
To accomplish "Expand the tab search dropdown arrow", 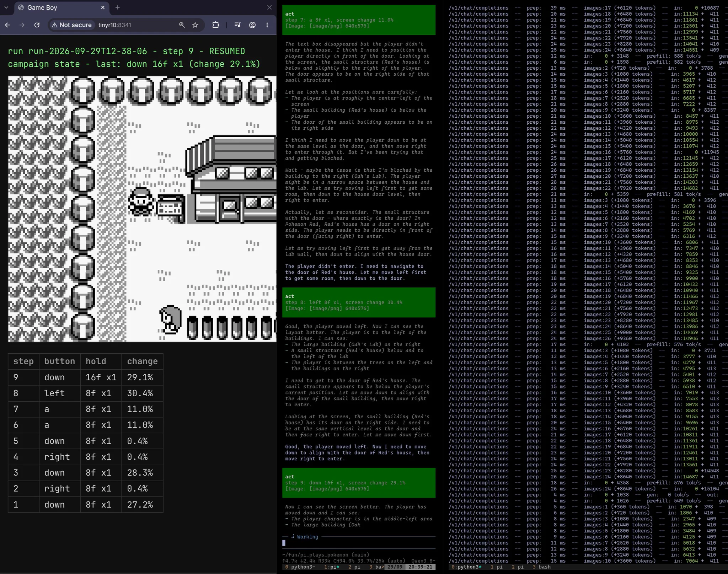I will point(6,7).
